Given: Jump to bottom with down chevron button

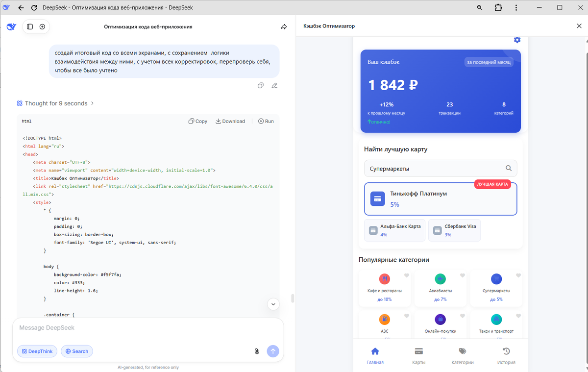Looking at the screenshot, I should (x=273, y=304).
